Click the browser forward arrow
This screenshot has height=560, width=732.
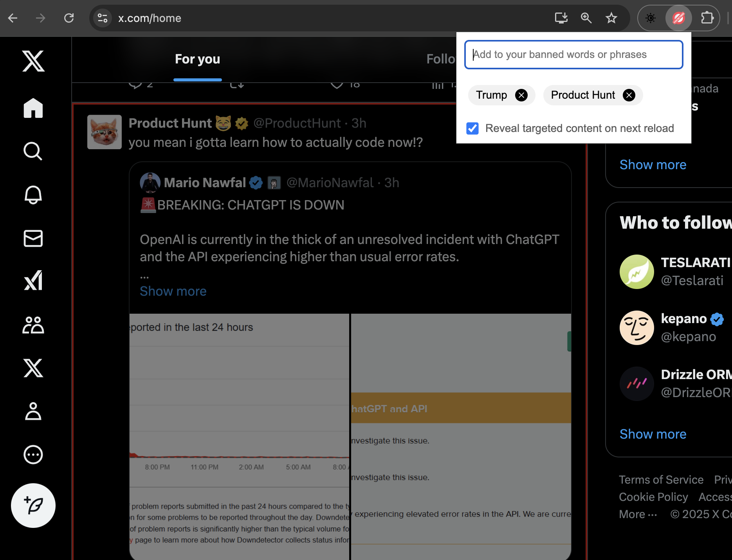pyautogui.click(x=41, y=18)
